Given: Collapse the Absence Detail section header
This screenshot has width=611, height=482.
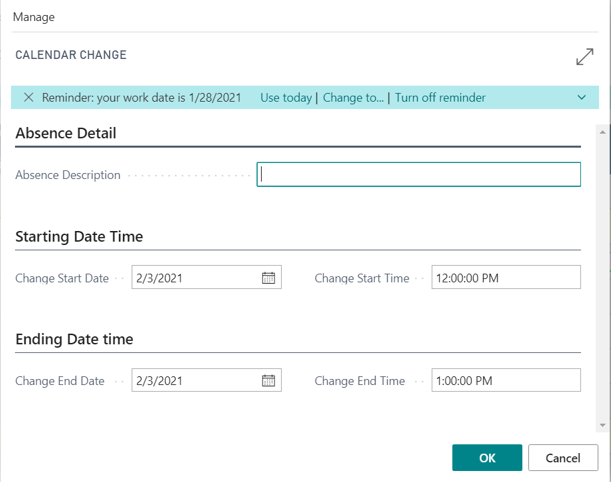Looking at the screenshot, I should coord(66,133).
